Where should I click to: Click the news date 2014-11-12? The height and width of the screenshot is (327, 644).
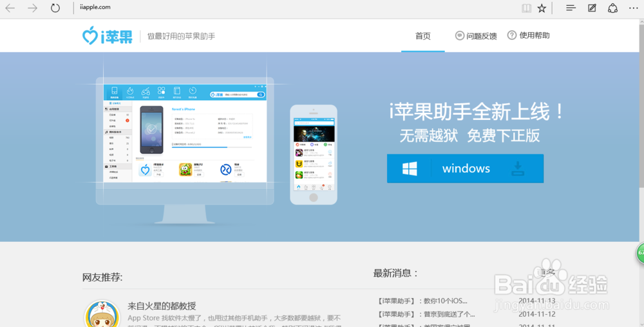537,314
